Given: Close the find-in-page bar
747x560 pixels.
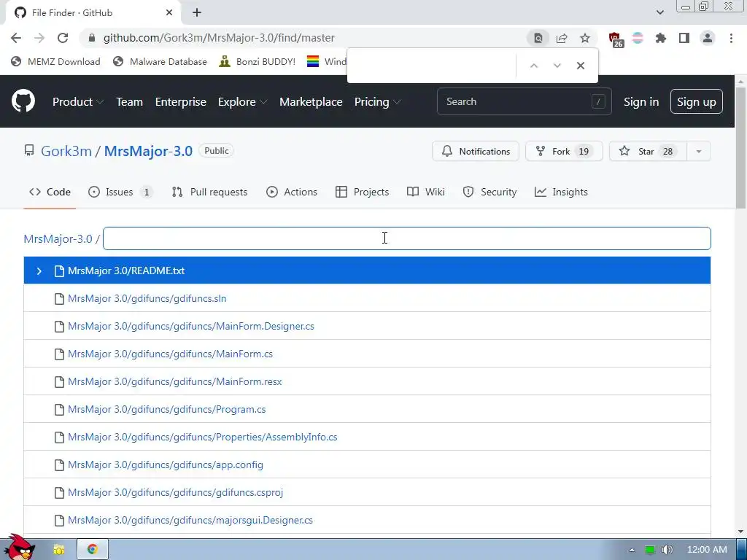Looking at the screenshot, I should coord(580,66).
